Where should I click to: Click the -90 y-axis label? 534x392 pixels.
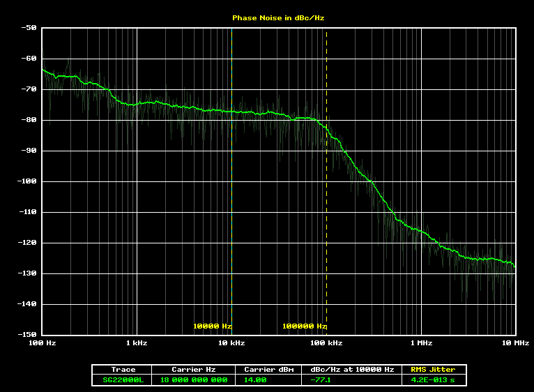pos(29,151)
